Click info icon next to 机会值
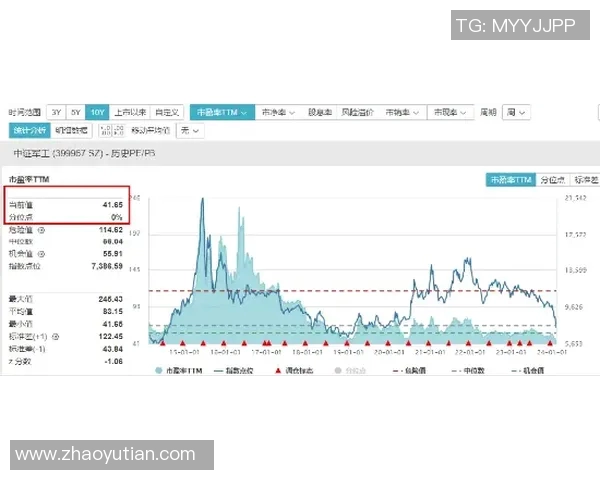Viewport: 600px width, 480px height. 41,254
